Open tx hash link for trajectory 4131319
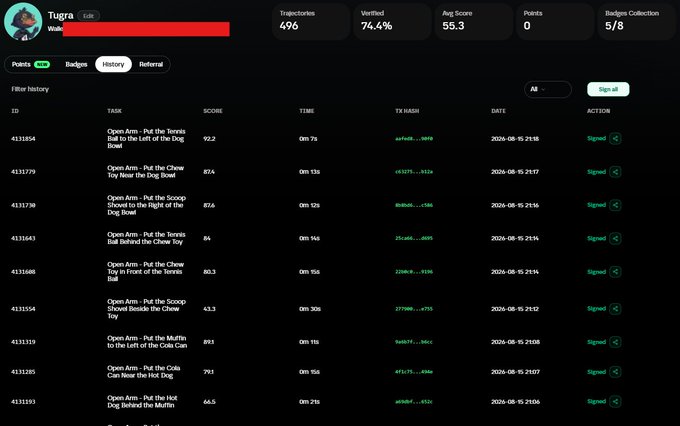Viewport: 680px width, 426px height. [x=414, y=342]
